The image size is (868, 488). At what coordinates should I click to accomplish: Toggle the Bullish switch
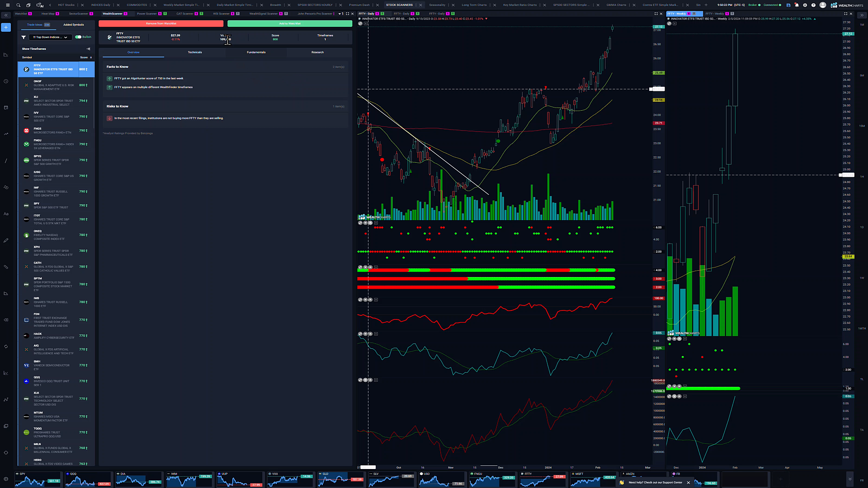78,37
